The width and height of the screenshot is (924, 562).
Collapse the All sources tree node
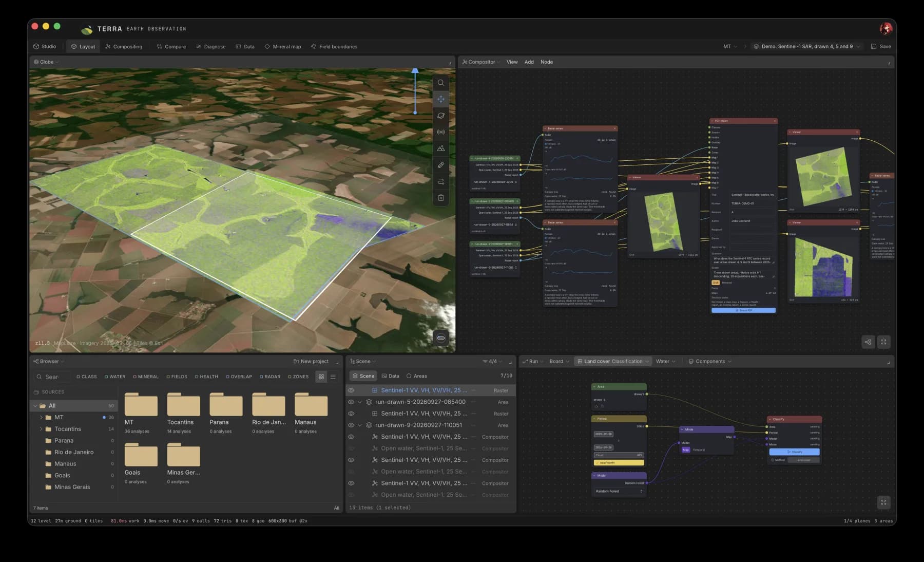pos(35,406)
